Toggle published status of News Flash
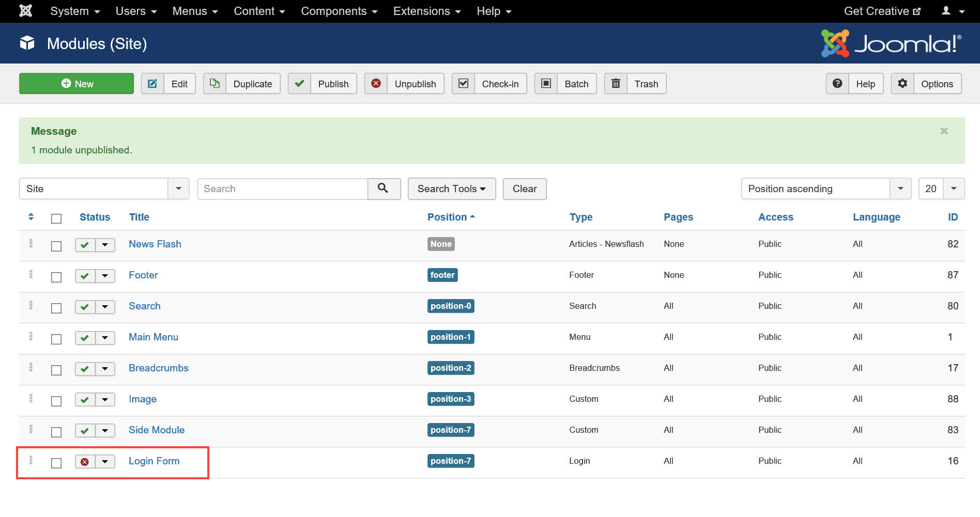This screenshot has height=517, width=980. pyautogui.click(x=85, y=245)
